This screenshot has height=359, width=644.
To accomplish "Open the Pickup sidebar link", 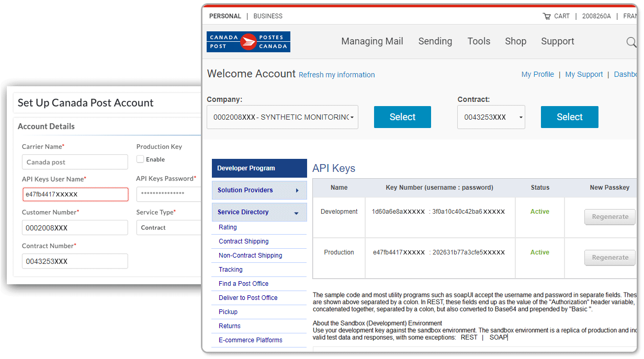I will [228, 312].
